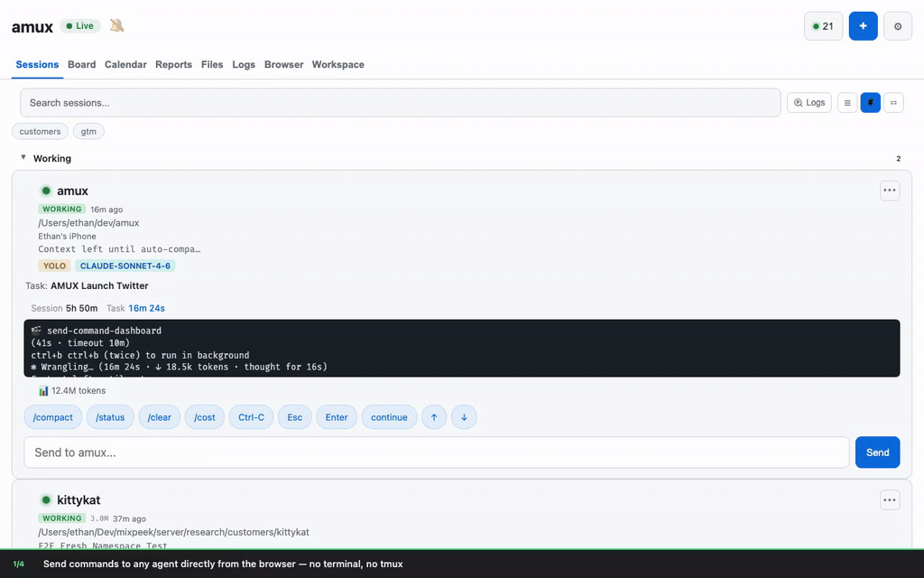
Task: Click the continue quick command chip
Action: point(389,417)
